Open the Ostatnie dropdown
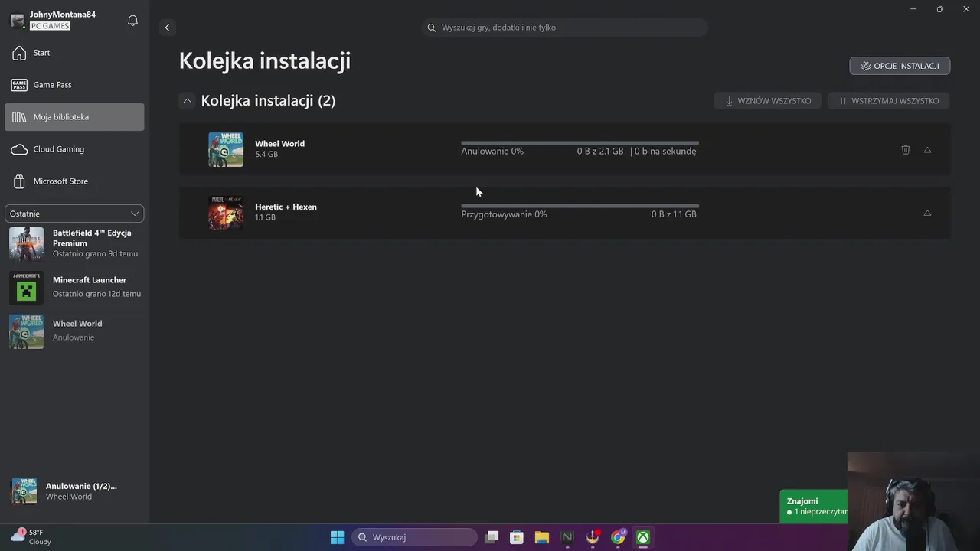 (74, 214)
